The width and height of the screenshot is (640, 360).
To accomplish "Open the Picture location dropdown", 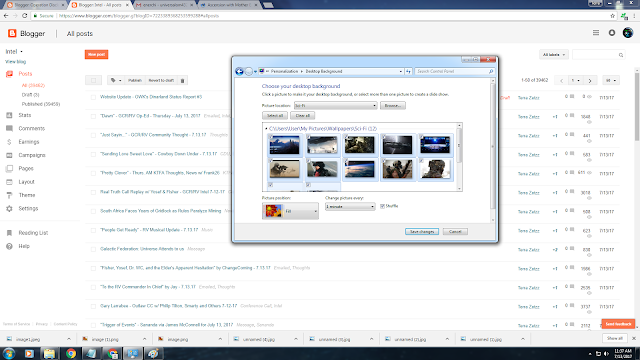I will click(336, 106).
